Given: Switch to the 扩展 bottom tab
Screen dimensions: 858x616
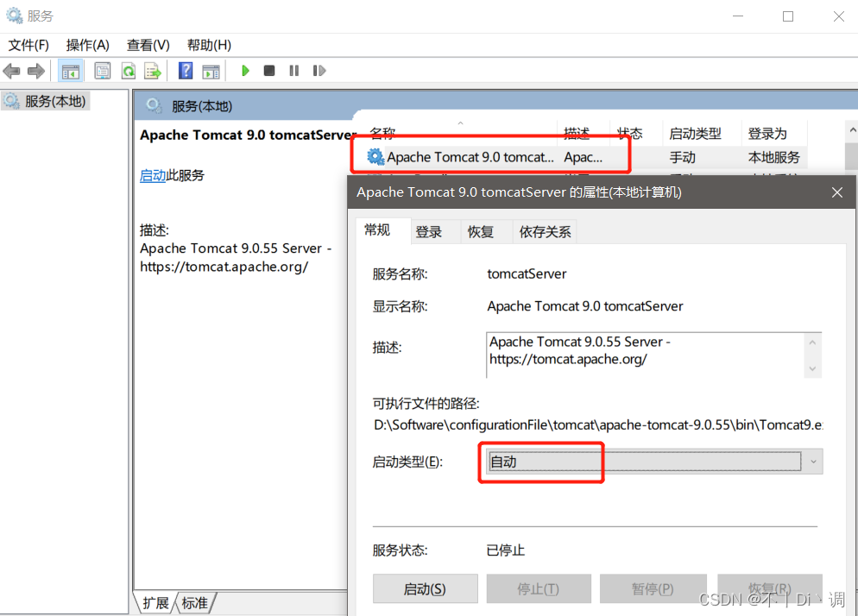Looking at the screenshot, I should (155, 603).
